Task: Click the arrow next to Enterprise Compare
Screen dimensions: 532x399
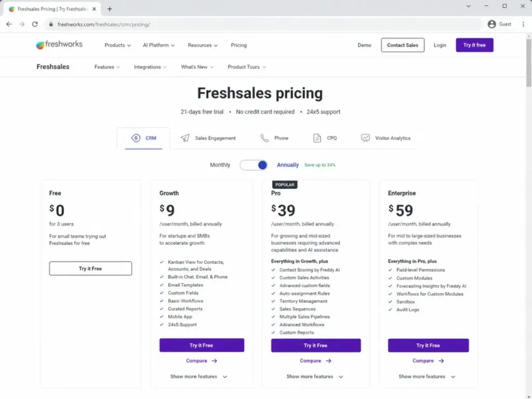Action: pos(441,361)
